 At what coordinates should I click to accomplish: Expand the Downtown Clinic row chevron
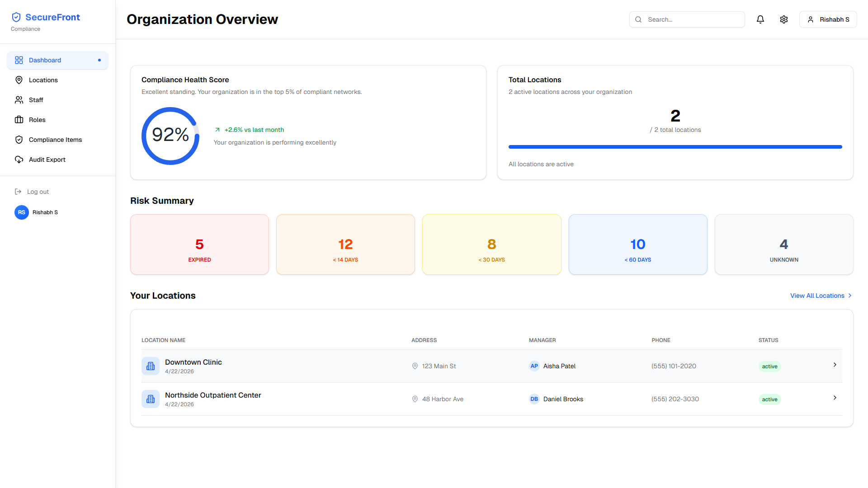point(835,365)
